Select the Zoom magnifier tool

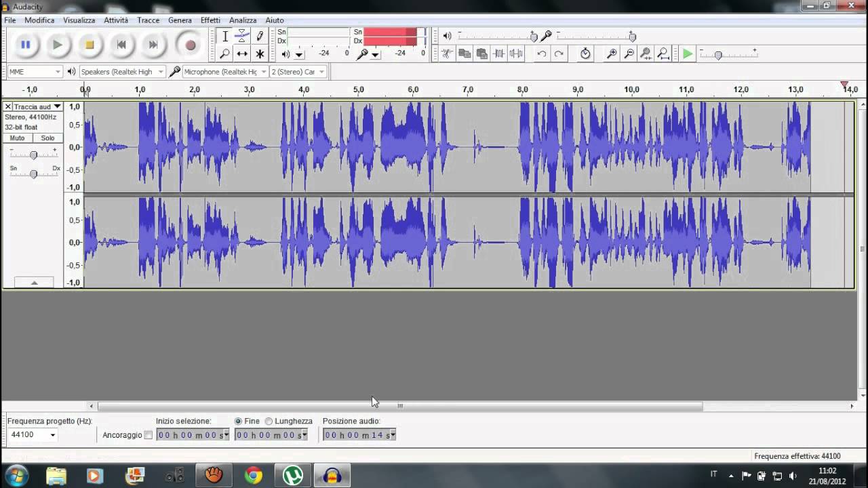click(225, 54)
